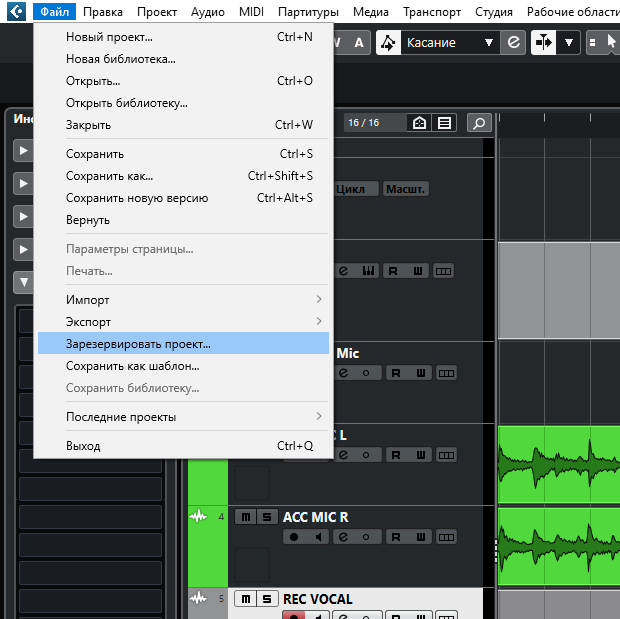Open channel settings e on ACC MIC R
Screen dimensions: 620x619
(343, 537)
